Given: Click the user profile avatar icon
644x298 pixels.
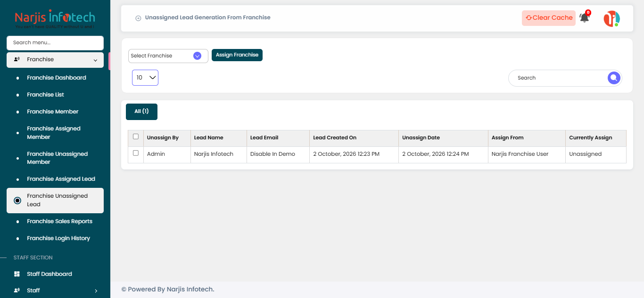Looking at the screenshot, I should point(611,18).
